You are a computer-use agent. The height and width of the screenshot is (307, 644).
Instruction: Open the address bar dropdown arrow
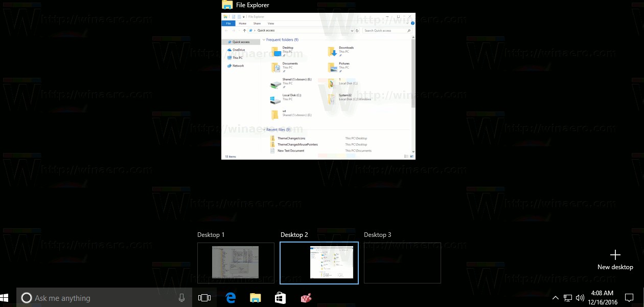352,30
